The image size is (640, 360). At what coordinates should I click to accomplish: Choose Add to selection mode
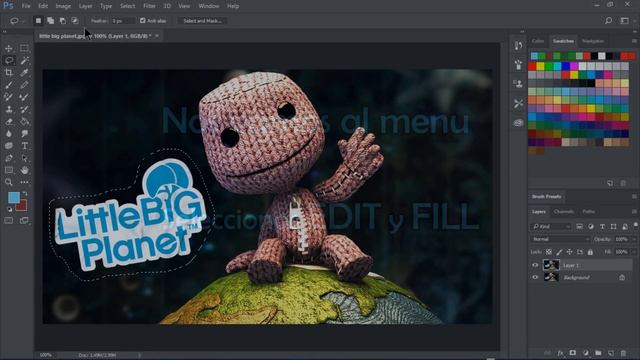click(x=51, y=20)
